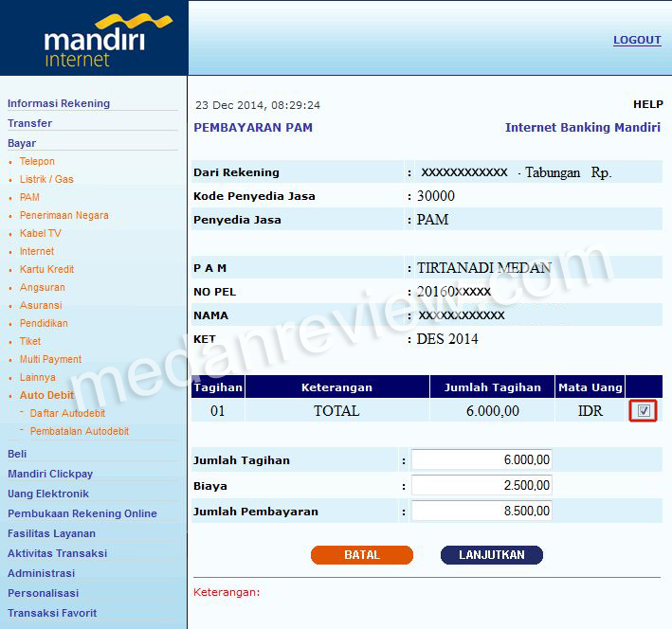The height and width of the screenshot is (629, 672).
Task: Click the red Keterangan: label
Action: point(227,592)
